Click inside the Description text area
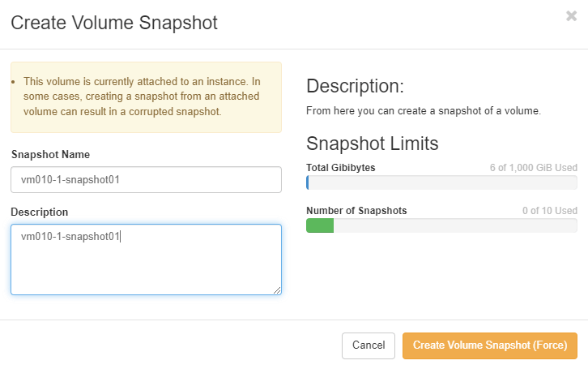This screenshot has width=588, height=369. pos(146,260)
